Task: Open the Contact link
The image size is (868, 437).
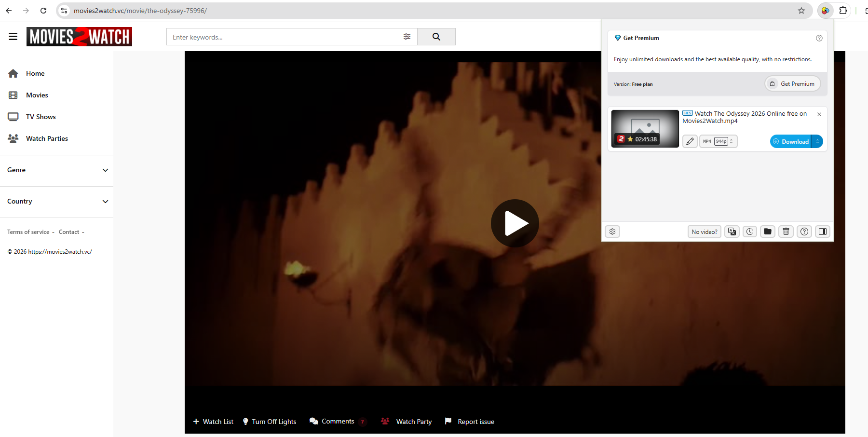Action: pos(69,232)
